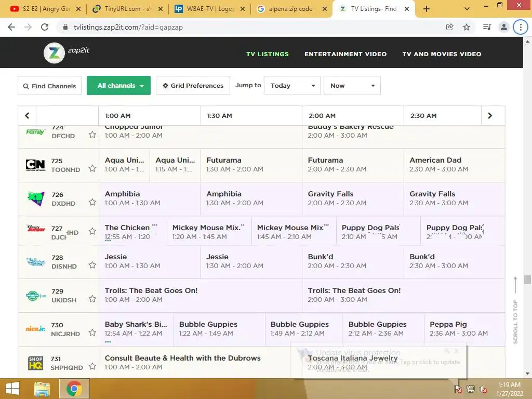Bookmark this page with the star
Screen dimensions: 532x399
point(467,27)
